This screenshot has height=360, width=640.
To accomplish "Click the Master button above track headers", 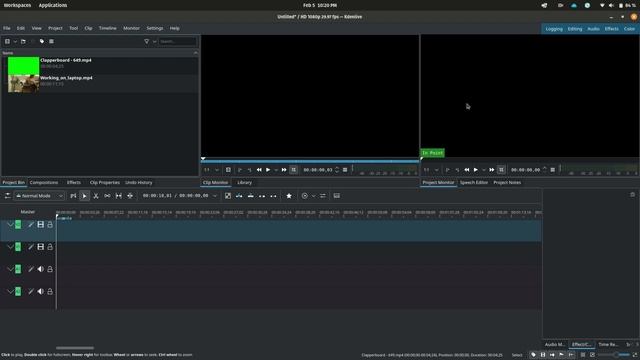I will tap(28, 212).
